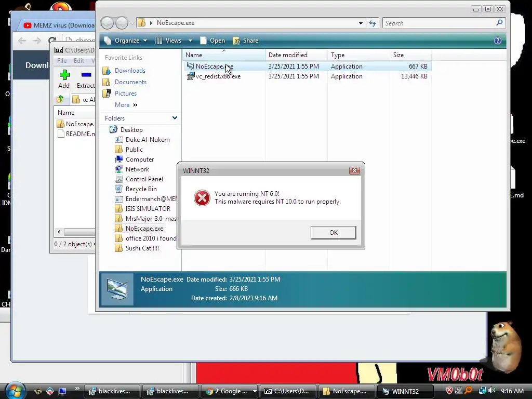Click 7-Zip scrollbar left arrow
Viewport: 532px width, 399px height.
coord(59,232)
